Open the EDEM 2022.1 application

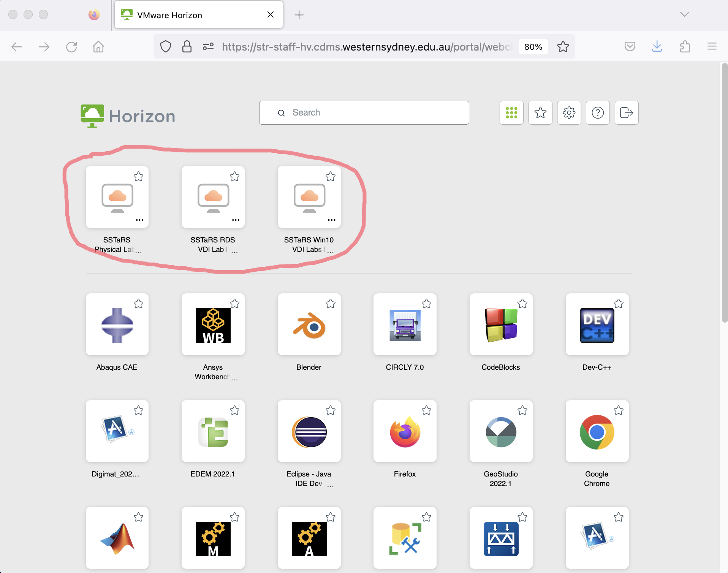click(213, 431)
